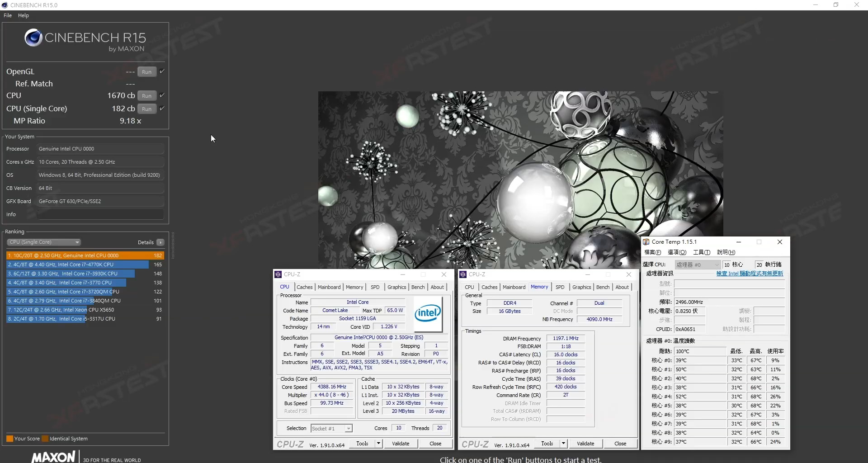Click the left CPU-Z window title icon

point(278,274)
